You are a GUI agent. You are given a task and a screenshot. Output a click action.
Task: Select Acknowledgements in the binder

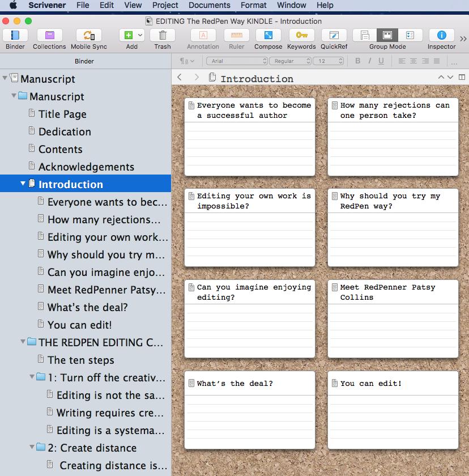(86, 167)
